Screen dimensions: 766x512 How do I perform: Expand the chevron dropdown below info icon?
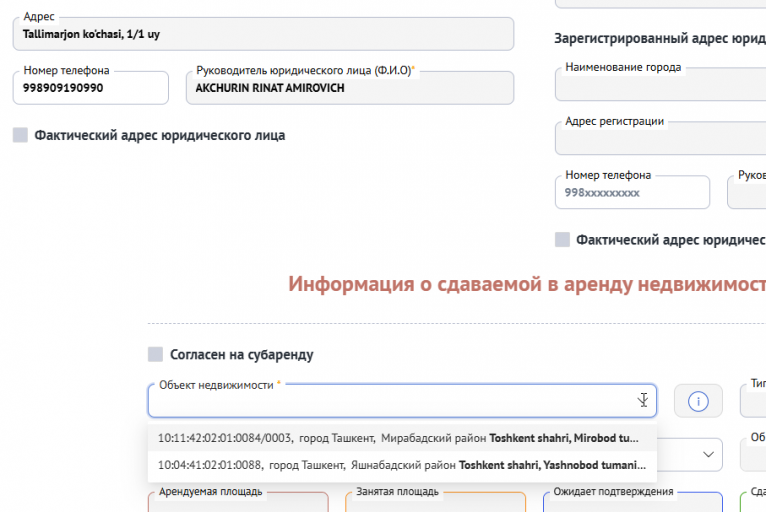tap(709, 454)
